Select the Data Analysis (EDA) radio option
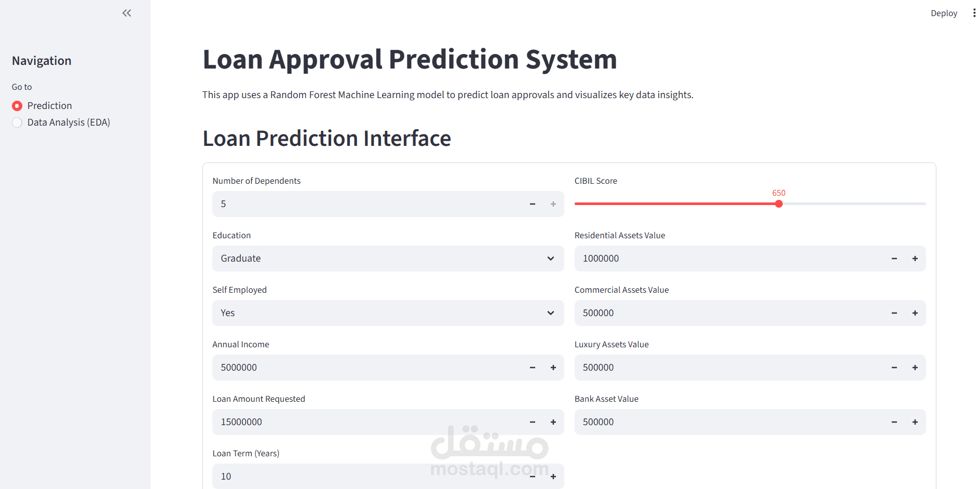Viewport: 980px width, 489px height. pyautogui.click(x=17, y=123)
